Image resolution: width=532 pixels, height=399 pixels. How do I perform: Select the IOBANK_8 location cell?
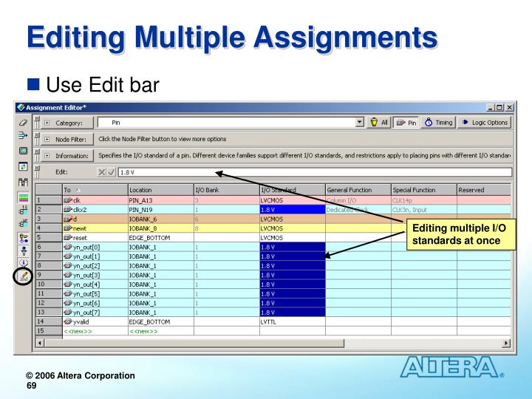[x=161, y=228]
